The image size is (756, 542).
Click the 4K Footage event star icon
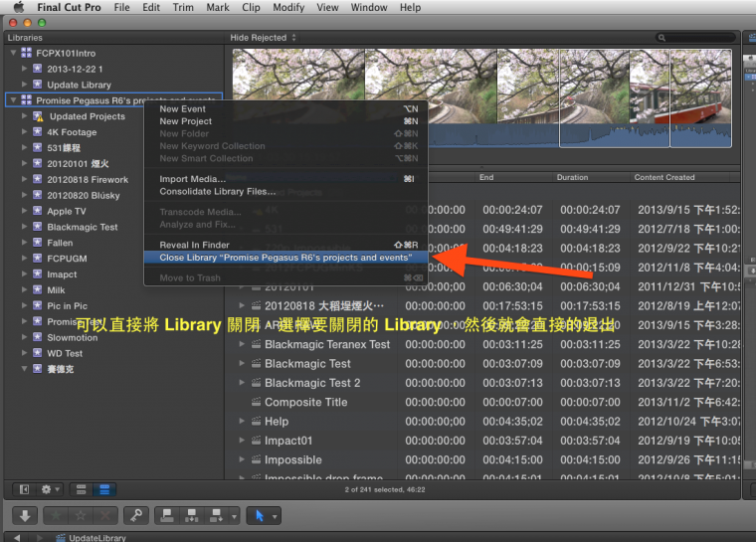point(37,131)
